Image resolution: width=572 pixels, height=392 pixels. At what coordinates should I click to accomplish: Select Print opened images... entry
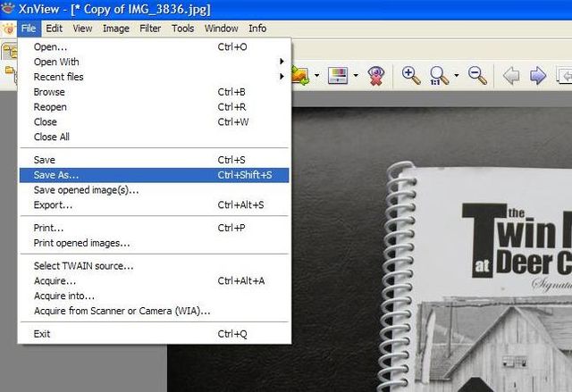155,243
